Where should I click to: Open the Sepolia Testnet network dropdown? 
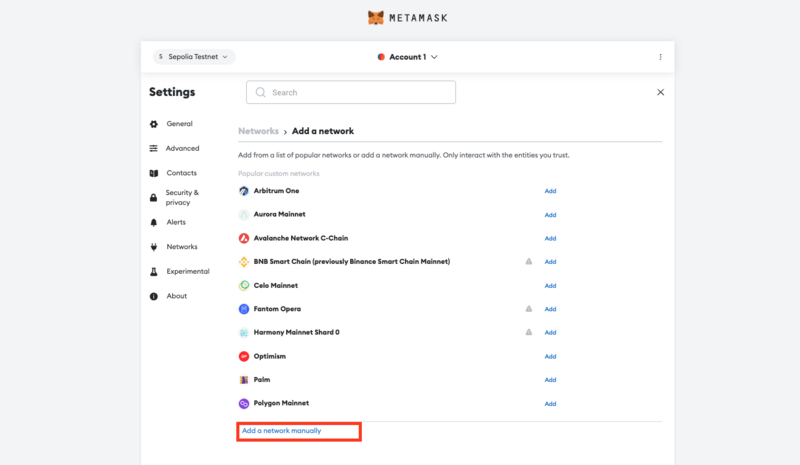pos(194,57)
